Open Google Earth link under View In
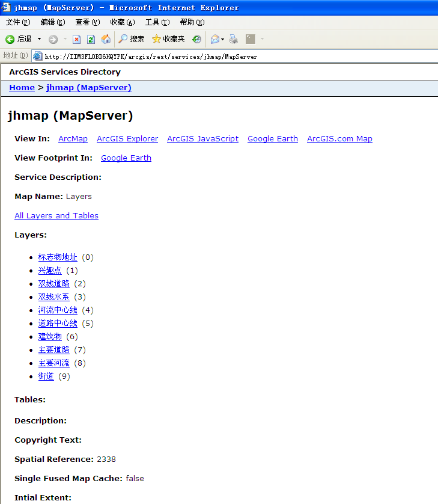This screenshot has width=438, height=504. tap(273, 138)
